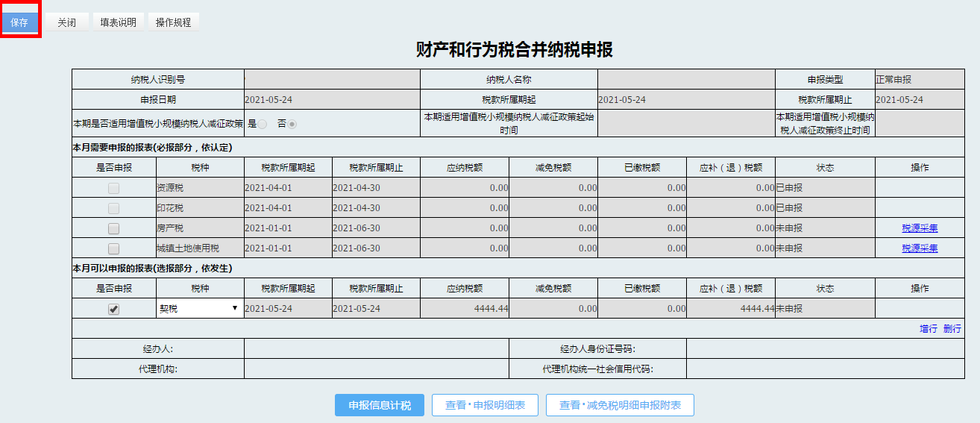This screenshot has height=423, width=980.
Task: Open 税源采集 link for 城镇土地使用税
Action: 920,248
